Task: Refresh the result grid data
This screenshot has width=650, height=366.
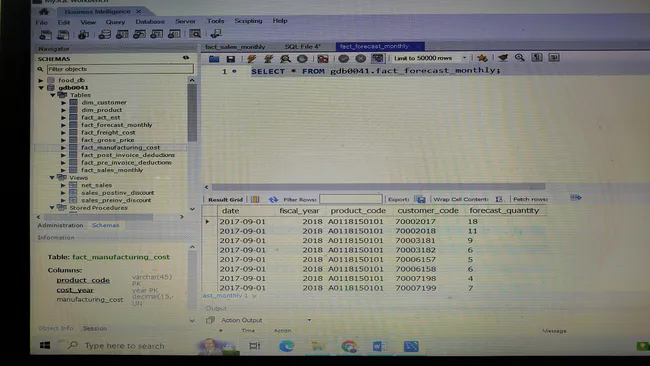Action: pyautogui.click(x=273, y=200)
